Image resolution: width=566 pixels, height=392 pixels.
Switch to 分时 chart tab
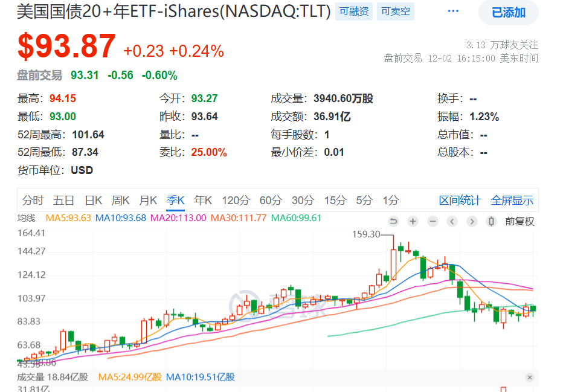33,200
